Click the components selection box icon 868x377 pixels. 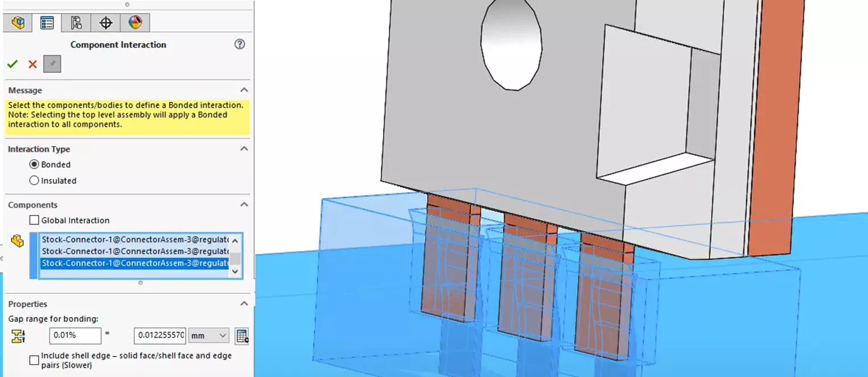pos(17,241)
